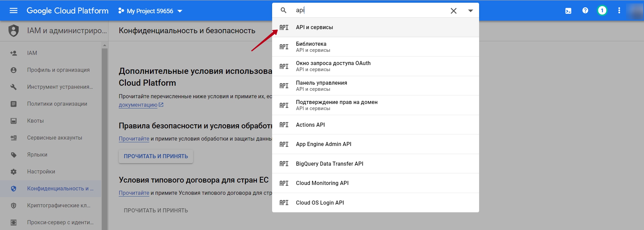
Task: Select the Панель управления search result
Action: click(x=376, y=86)
